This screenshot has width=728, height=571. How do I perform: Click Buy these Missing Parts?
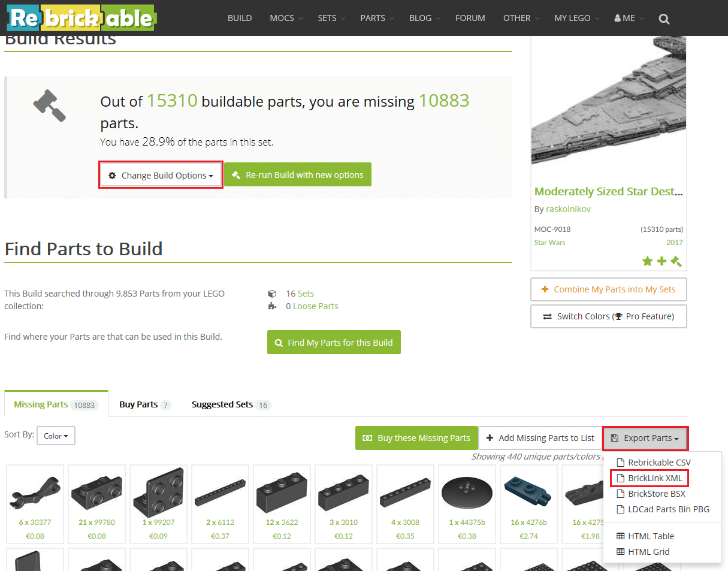pos(416,438)
